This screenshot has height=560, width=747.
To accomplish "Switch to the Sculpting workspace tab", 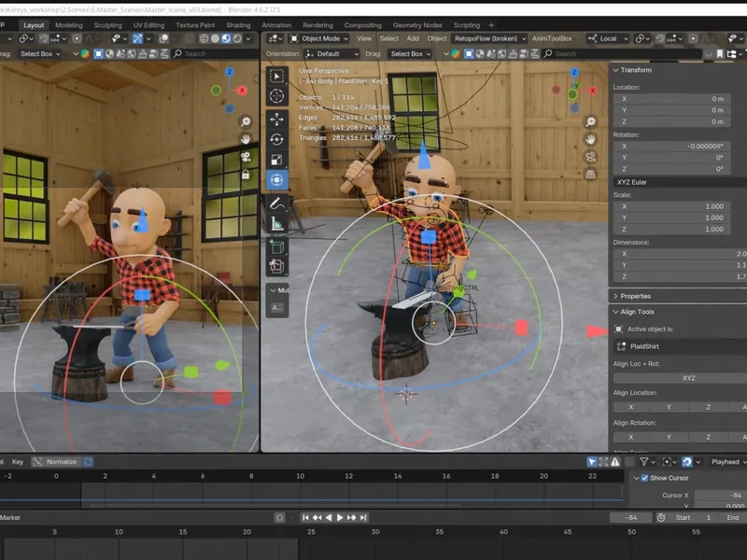I will (x=107, y=25).
